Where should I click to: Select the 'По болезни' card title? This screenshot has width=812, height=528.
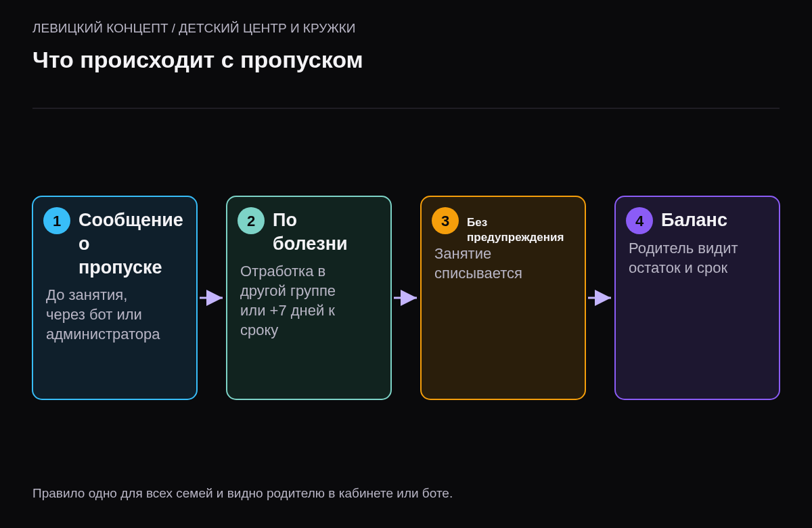coord(310,232)
